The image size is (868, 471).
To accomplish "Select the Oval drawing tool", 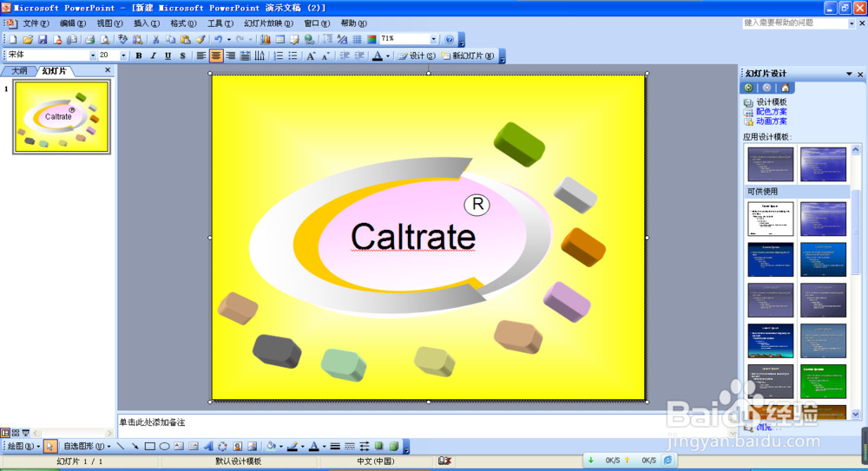I will [x=164, y=446].
